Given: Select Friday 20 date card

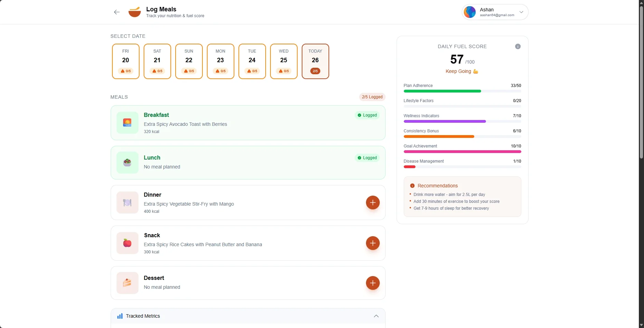Looking at the screenshot, I should 126,61.
